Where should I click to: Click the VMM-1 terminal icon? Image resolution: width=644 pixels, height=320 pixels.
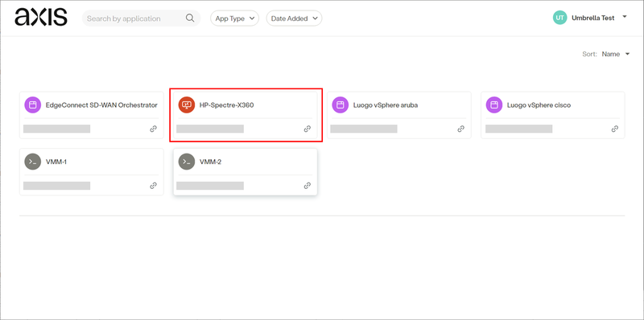pyautogui.click(x=32, y=162)
